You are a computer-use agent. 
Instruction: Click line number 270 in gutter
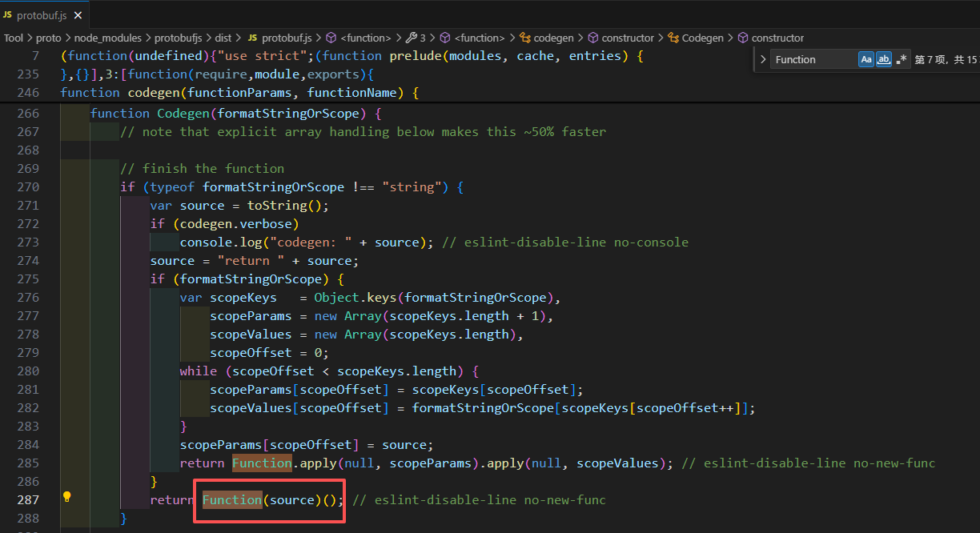(x=27, y=187)
